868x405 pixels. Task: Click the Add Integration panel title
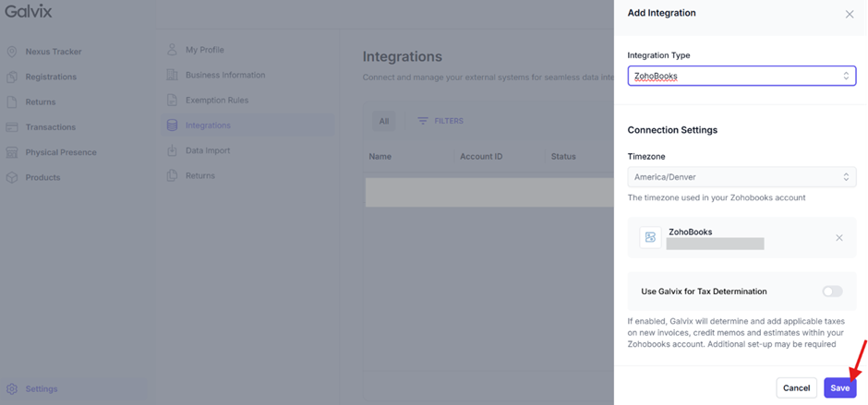pos(661,13)
